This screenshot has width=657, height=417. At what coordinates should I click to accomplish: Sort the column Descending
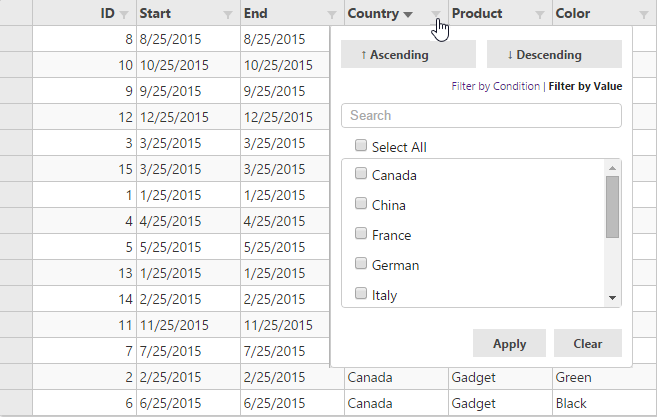(x=554, y=54)
